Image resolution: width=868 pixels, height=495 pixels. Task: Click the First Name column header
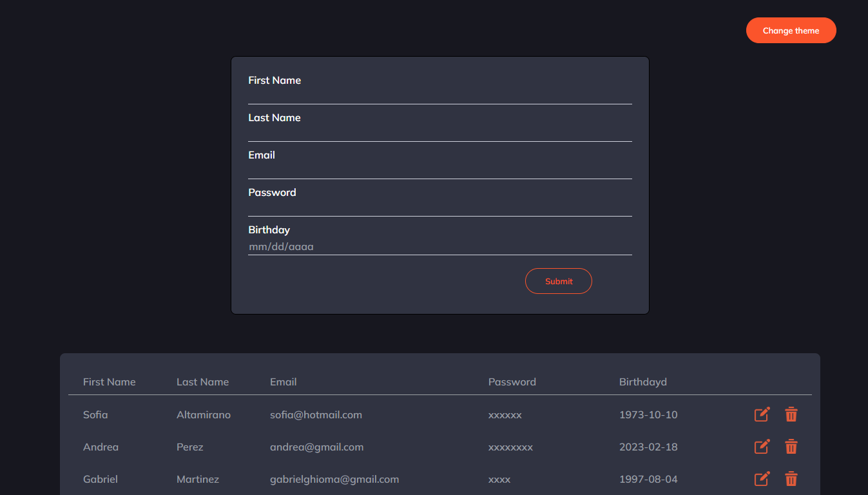click(110, 382)
